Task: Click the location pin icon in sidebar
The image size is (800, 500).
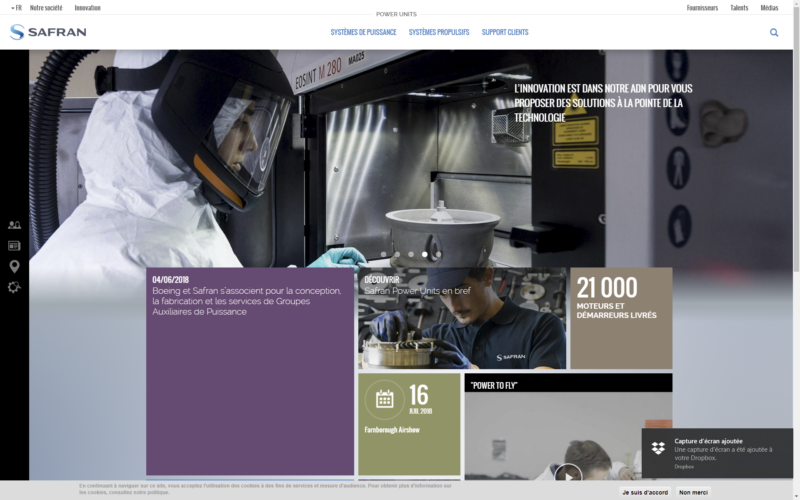Action: (14, 266)
